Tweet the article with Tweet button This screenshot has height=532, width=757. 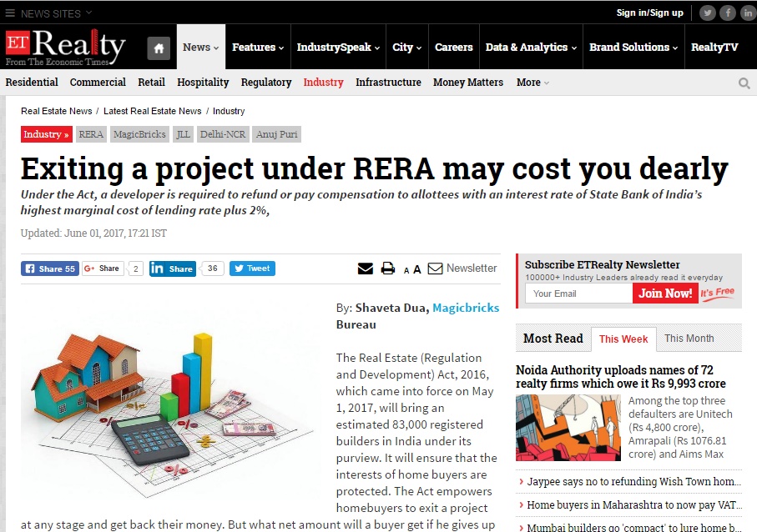(252, 269)
